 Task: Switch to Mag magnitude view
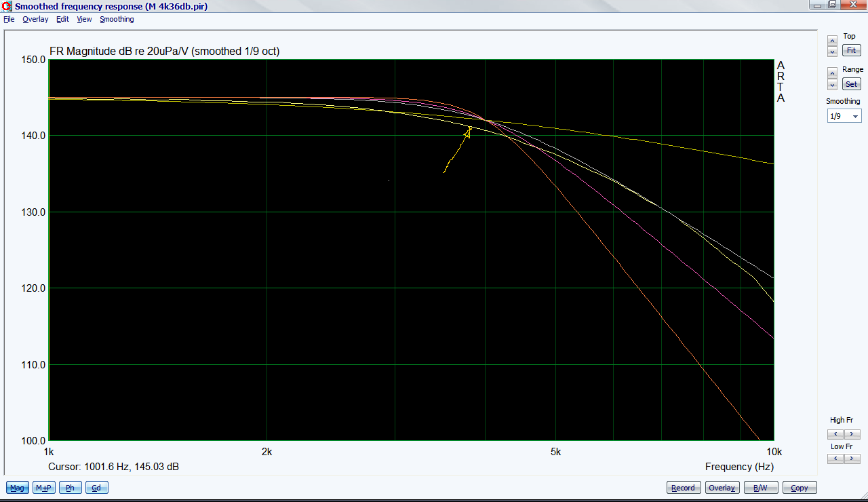click(x=18, y=488)
